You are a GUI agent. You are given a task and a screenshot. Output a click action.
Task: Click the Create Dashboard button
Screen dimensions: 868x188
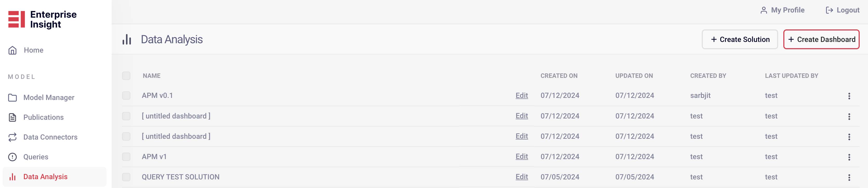tap(821, 40)
